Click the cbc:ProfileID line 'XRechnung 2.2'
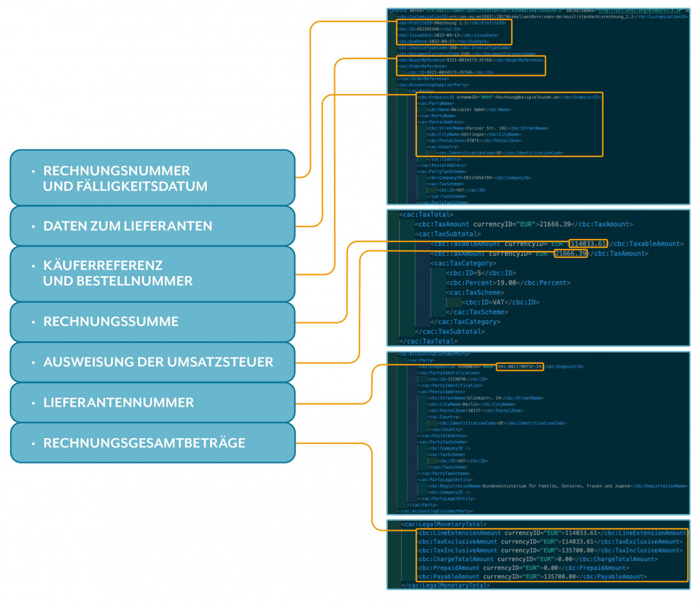Image resolution: width=700 pixels, height=604 pixels. tap(452, 23)
